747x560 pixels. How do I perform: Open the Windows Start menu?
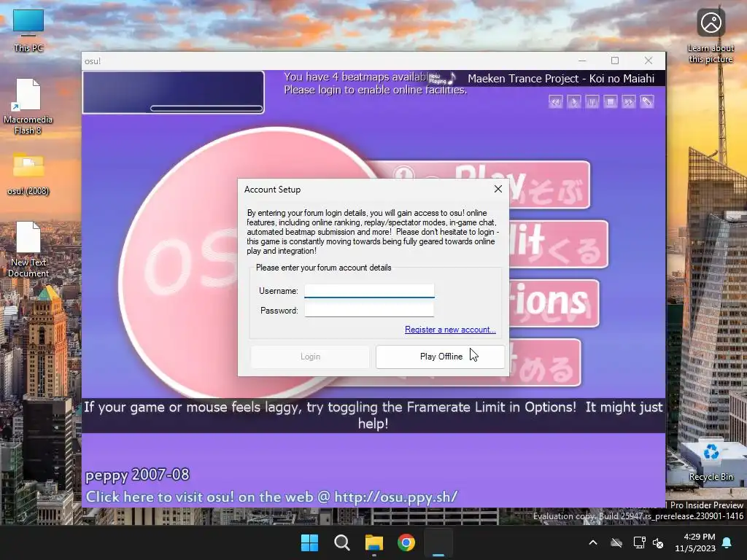[x=309, y=542]
